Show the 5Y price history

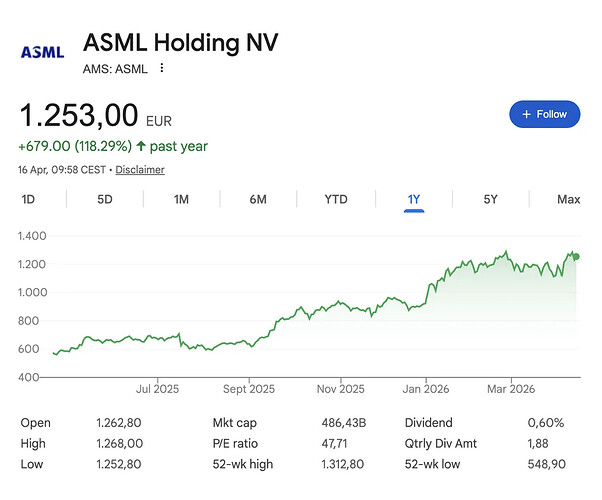coord(490,199)
